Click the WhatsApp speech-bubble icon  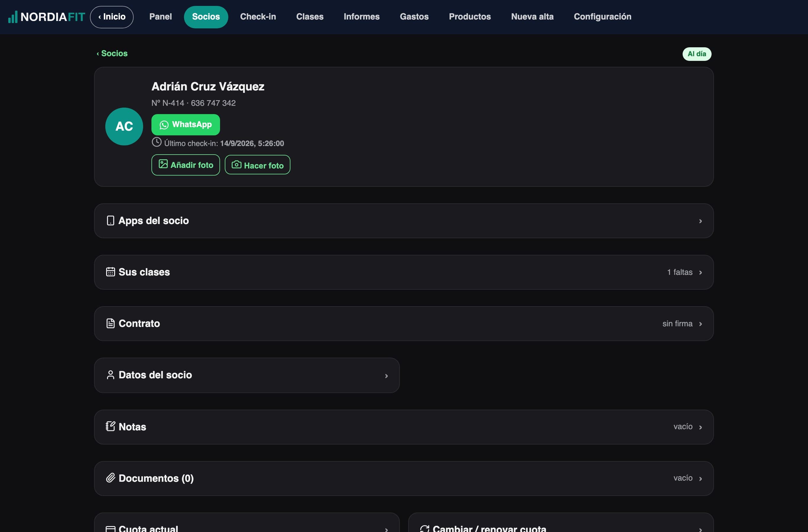(x=164, y=125)
